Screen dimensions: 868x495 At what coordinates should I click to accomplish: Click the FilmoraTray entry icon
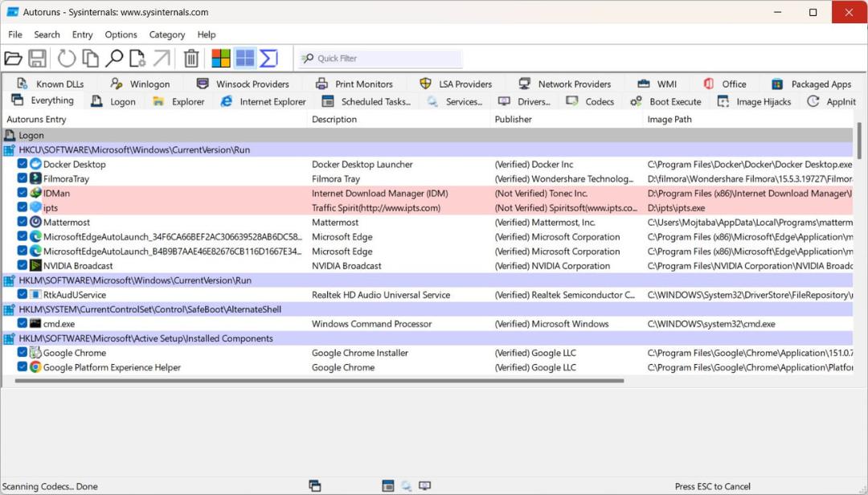(x=35, y=178)
